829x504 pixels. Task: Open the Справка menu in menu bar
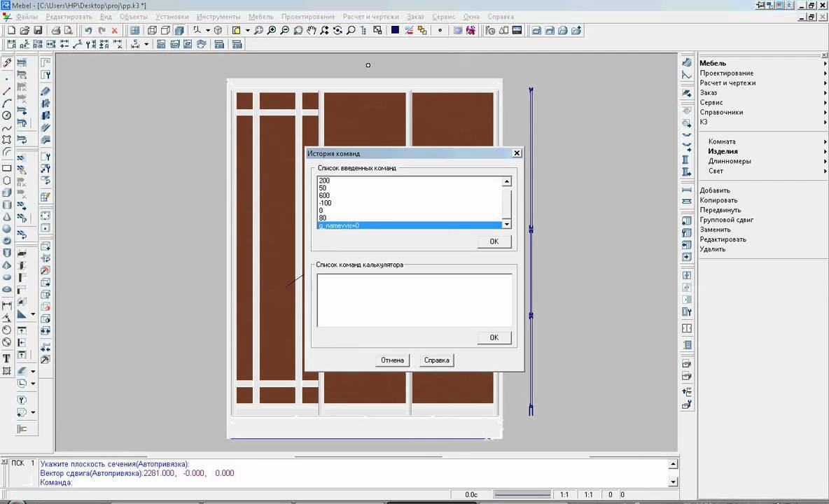501,17
